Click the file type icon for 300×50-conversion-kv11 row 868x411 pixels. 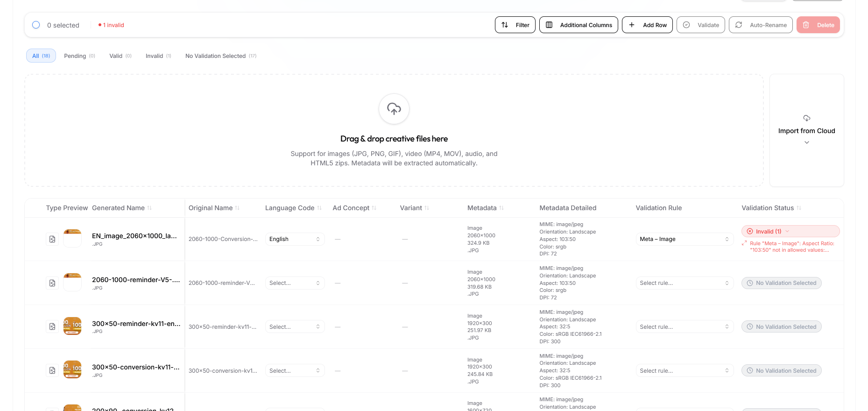(52, 370)
